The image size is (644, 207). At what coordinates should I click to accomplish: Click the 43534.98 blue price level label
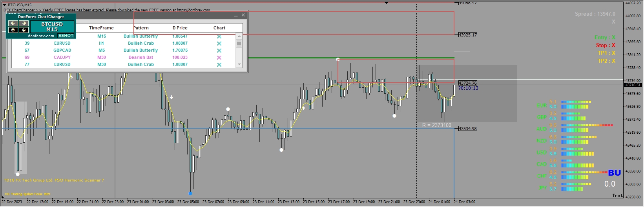pyautogui.click(x=468, y=129)
